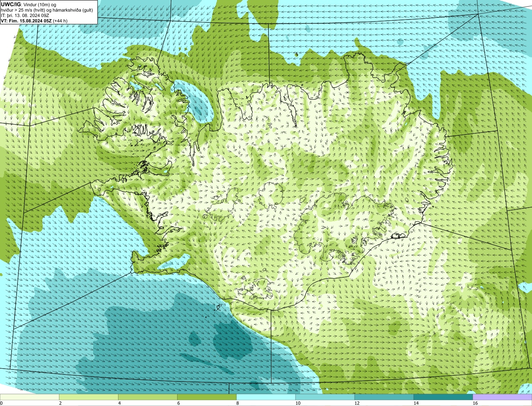Click the pale cyan 8–10 m/s legend segment

266,397
